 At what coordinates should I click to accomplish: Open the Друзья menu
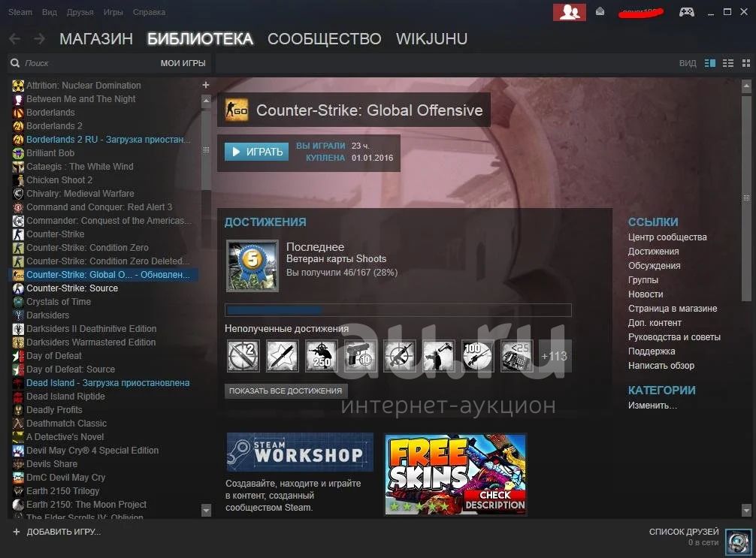click(80, 12)
